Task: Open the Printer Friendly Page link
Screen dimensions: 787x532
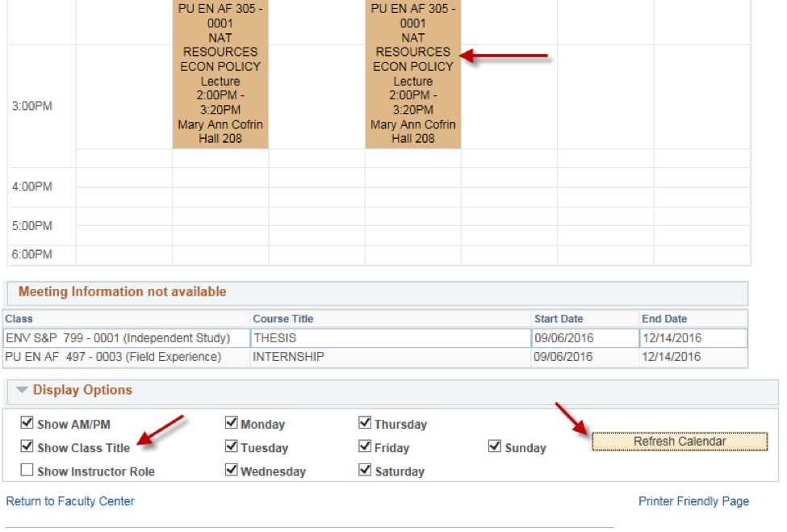Action: (693, 501)
